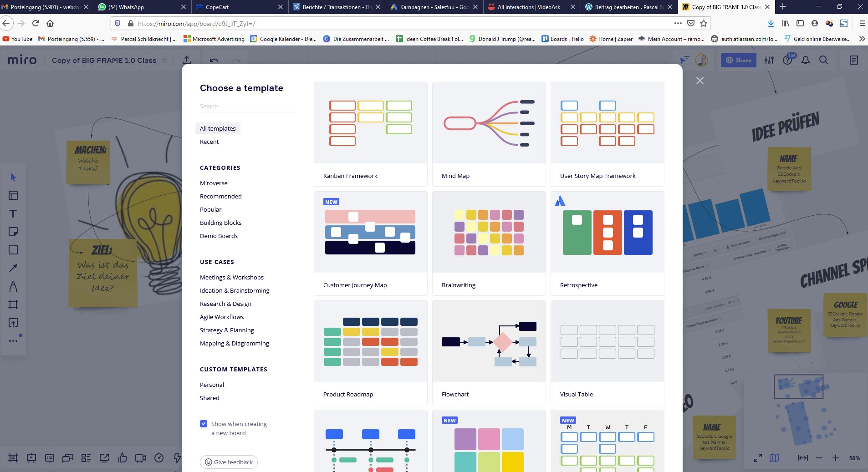The width and height of the screenshot is (868, 472).
Task: Open voting thumbs-up icon
Action: tap(123, 458)
